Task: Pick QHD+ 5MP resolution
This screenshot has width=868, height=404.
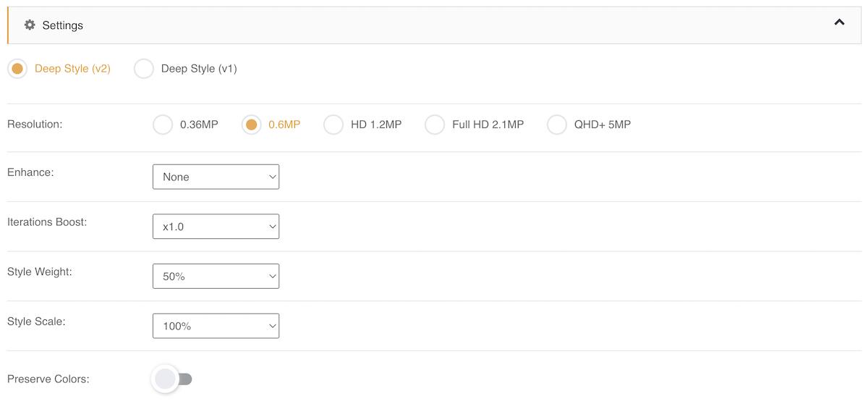Action: [557, 125]
